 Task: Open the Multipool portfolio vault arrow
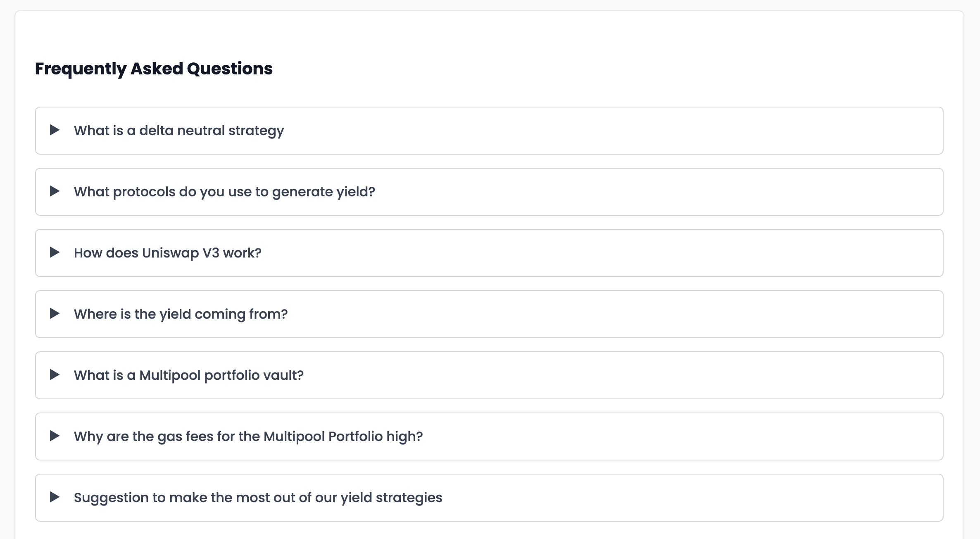click(55, 375)
